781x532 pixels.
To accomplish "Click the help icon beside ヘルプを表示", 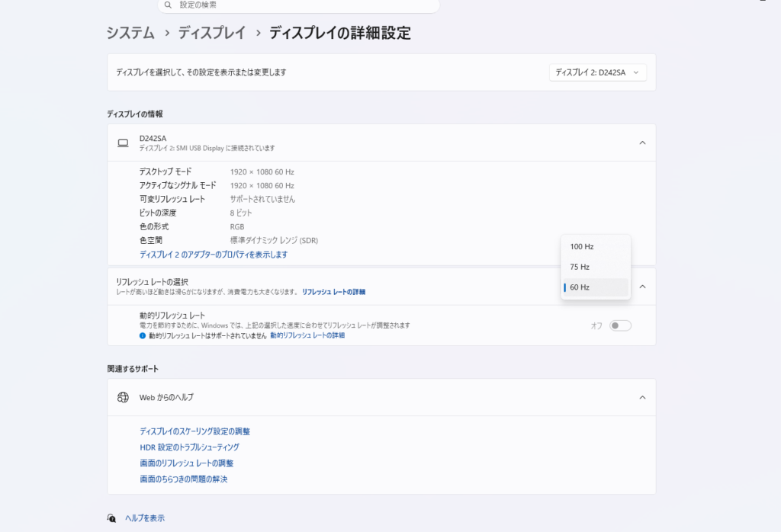I will click(111, 518).
